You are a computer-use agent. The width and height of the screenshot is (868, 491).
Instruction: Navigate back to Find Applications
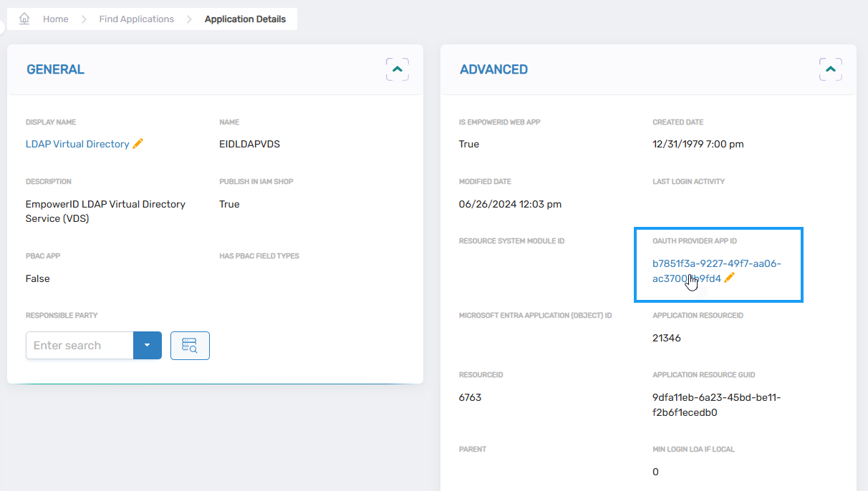tap(136, 19)
